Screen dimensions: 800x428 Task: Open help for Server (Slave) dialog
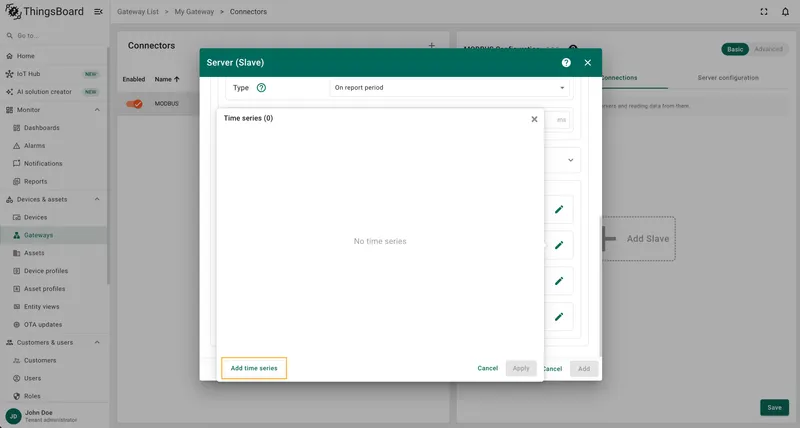[x=566, y=62]
